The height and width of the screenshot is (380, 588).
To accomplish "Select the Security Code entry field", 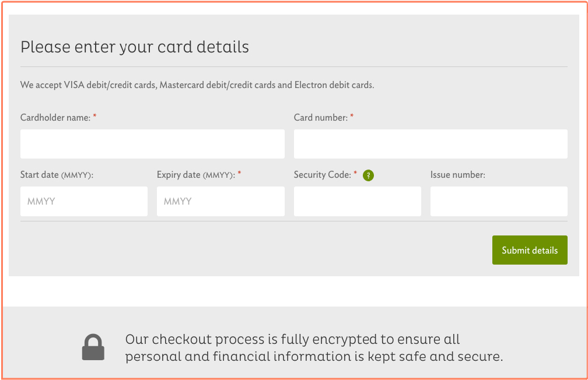I will (357, 201).
